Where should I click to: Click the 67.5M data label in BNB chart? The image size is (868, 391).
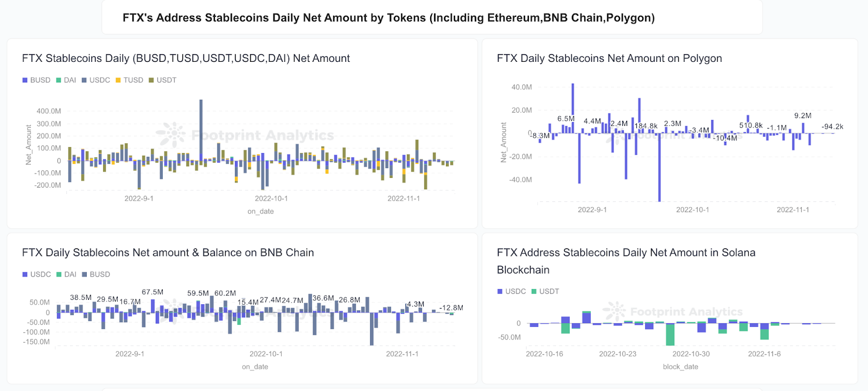point(152,292)
